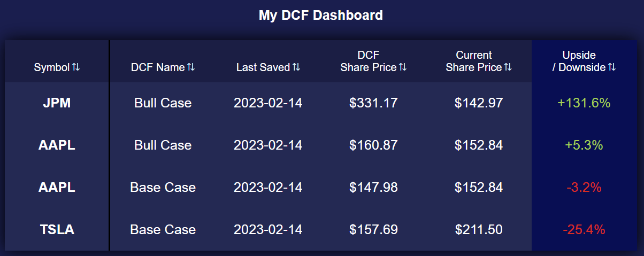Open the JPM symbol row
Image resolution: width=644 pixels, height=256 pixels.
click(x=57, y=103)
